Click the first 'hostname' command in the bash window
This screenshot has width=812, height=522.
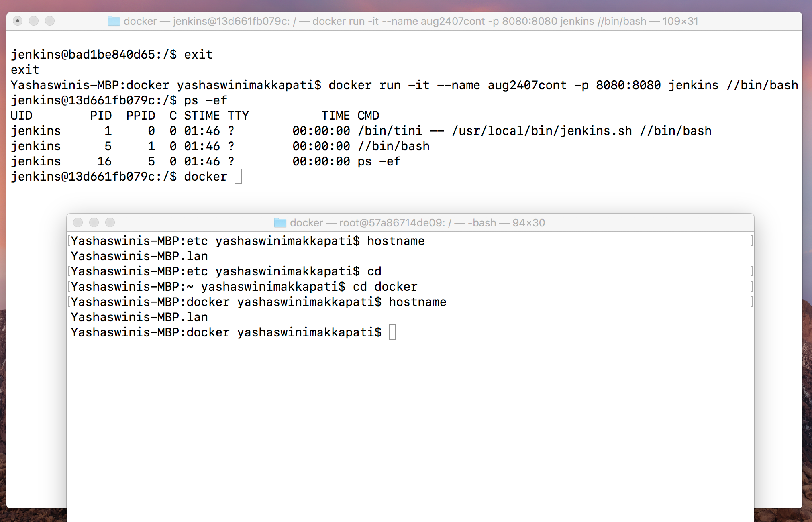(396, 241)
